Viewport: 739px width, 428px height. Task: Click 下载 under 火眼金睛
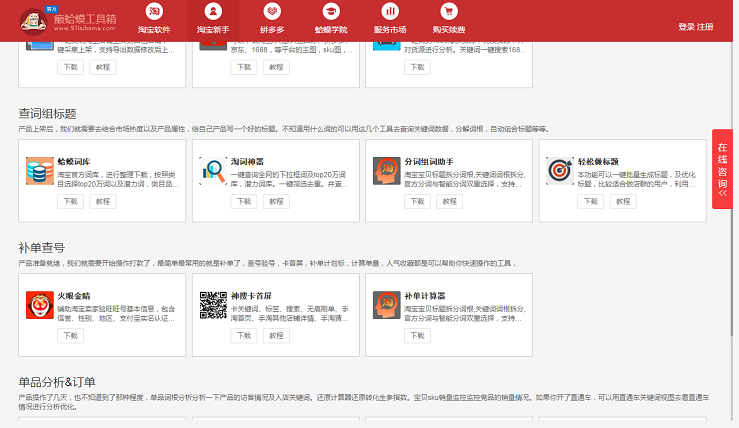71,336
